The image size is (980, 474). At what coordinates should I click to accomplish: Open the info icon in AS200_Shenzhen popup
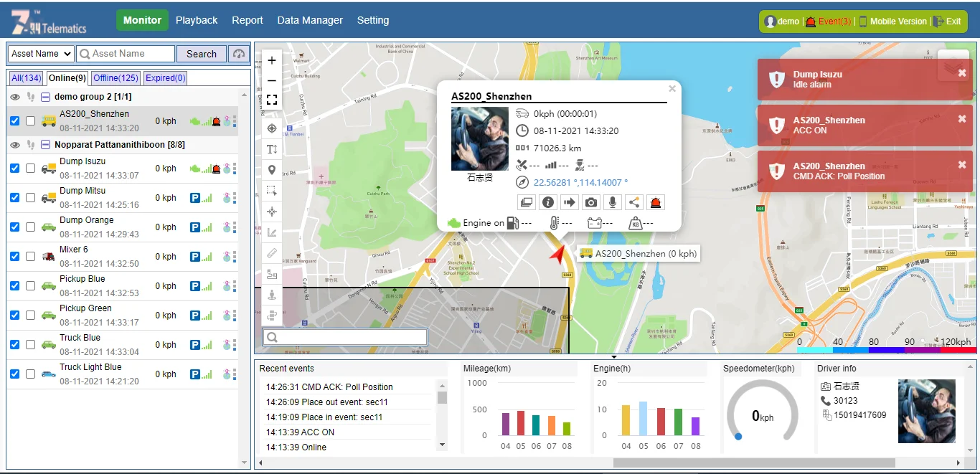click(x=548, y=203)
